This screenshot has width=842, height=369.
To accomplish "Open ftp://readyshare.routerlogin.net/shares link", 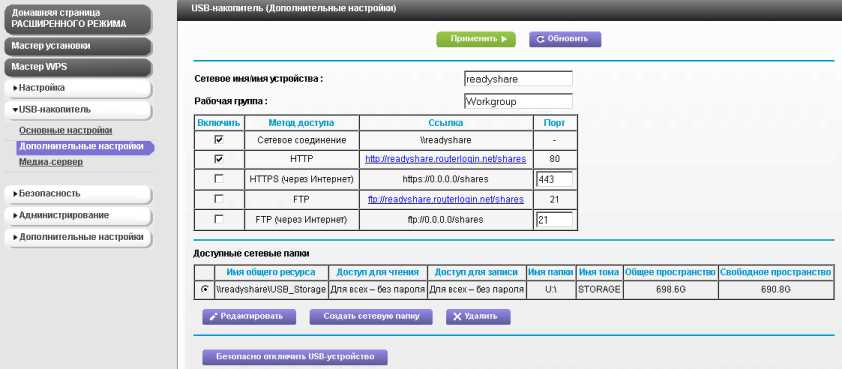I will click(446, 199).
